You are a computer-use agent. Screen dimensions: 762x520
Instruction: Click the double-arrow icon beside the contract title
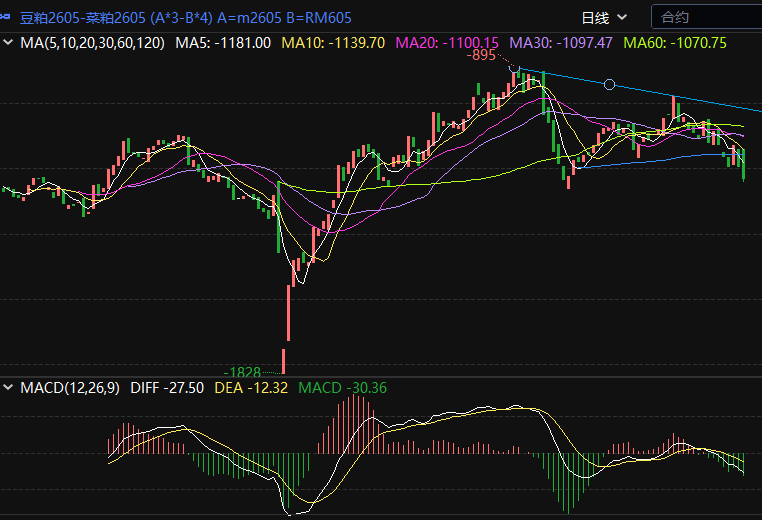[9, 17]
